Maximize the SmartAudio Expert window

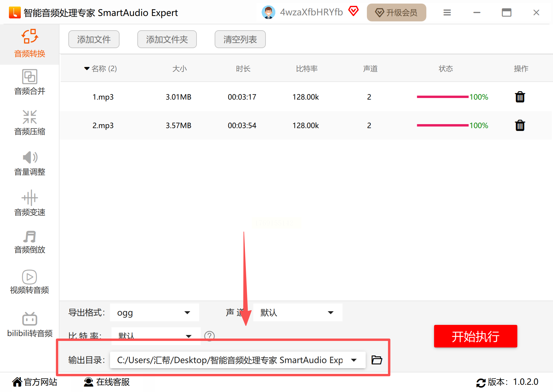point(507,12)
